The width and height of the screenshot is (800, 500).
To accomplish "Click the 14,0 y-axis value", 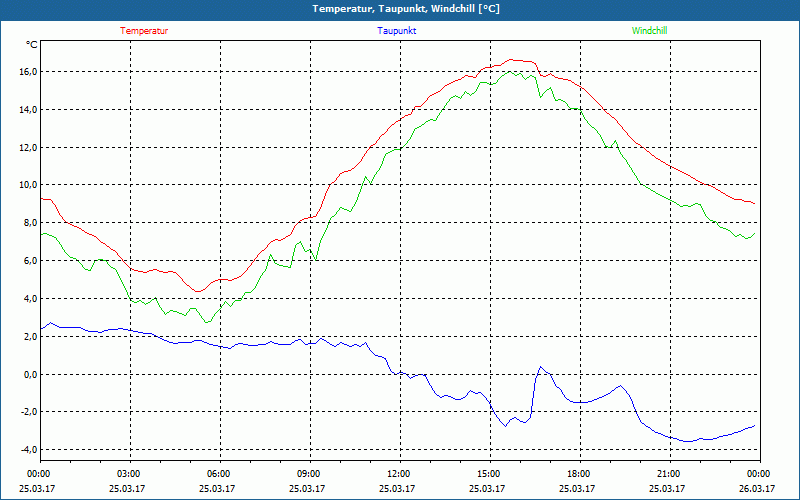I will (29, 110).
